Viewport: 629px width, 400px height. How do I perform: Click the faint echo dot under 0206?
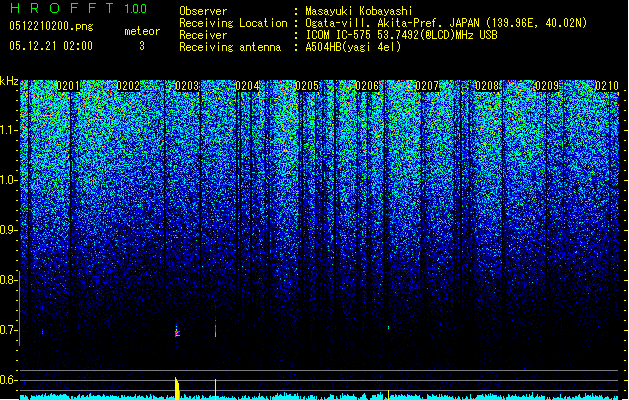pyautogui.click(x=388, y=328)
